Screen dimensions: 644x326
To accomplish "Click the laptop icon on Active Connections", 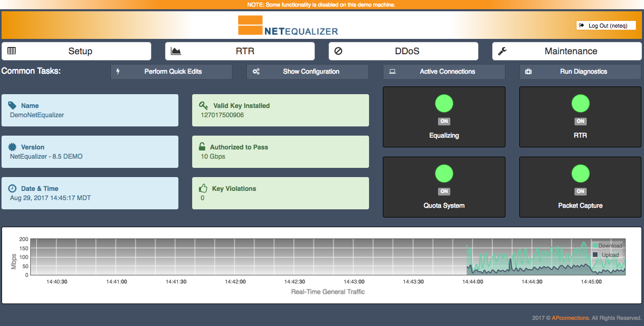I will pos(393,72).
